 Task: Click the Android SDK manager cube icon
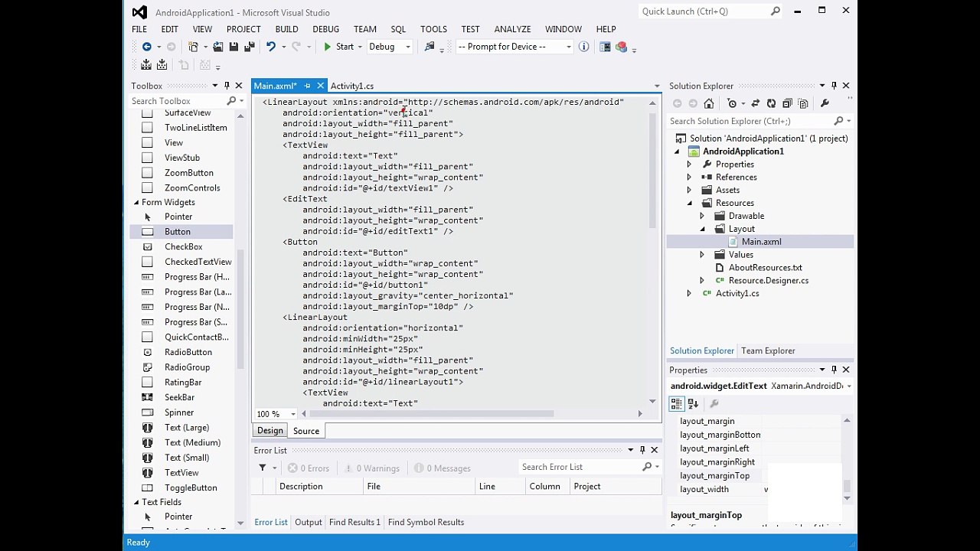click(621, 47)
